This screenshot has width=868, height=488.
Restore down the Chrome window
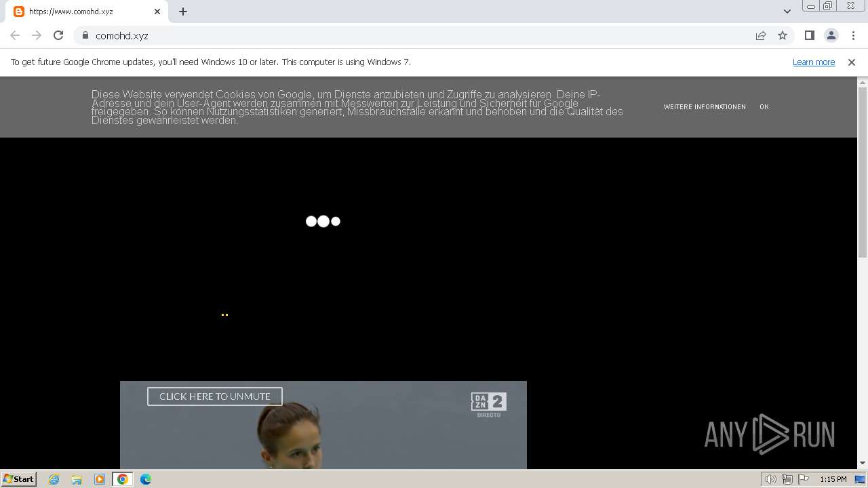click(828, 6)
